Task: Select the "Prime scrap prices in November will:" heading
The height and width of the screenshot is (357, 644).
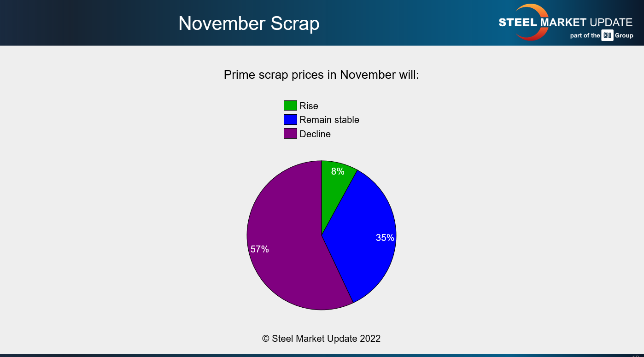Action: click(322, 75)
